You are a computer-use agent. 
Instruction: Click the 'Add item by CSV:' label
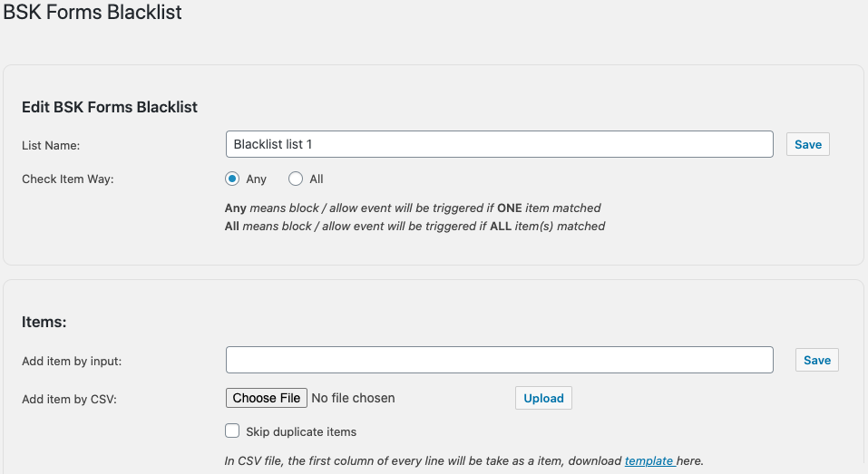69,400
